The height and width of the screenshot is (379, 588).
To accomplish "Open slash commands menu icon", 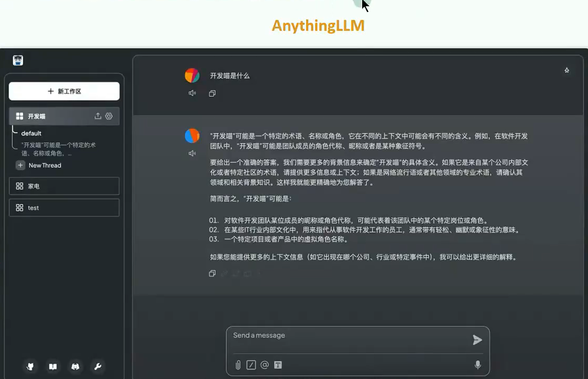I will [x=251, y=365].
